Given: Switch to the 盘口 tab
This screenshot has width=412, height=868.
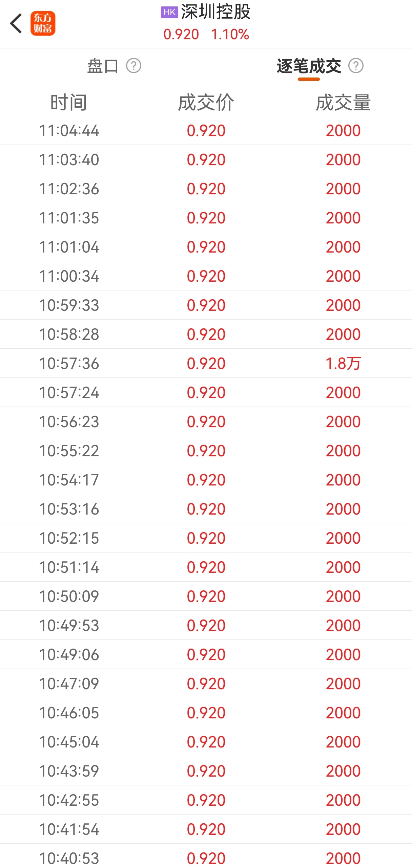Looking at the screenshot, I should click(x=103, y=66).
